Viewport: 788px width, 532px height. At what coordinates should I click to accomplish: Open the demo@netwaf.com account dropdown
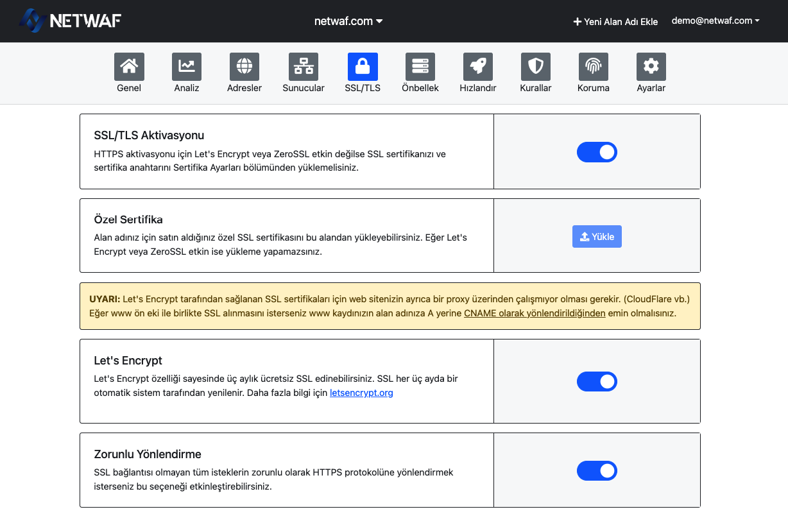point(715,21)
